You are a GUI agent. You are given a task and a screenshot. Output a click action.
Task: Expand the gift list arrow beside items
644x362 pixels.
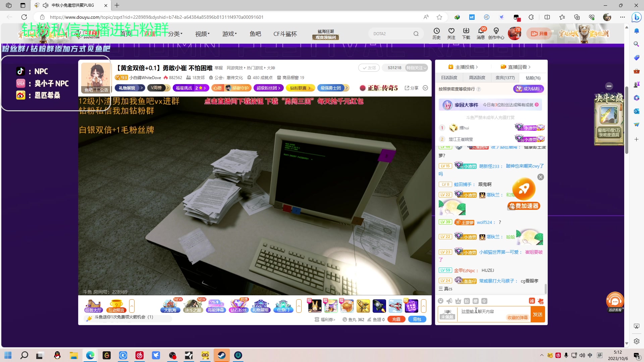[424, 306]
